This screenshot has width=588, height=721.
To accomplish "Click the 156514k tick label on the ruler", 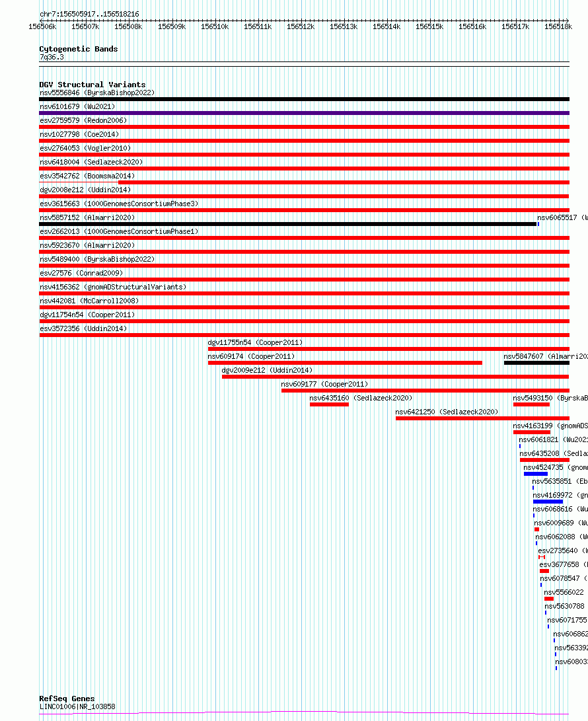I will point(386,26).
